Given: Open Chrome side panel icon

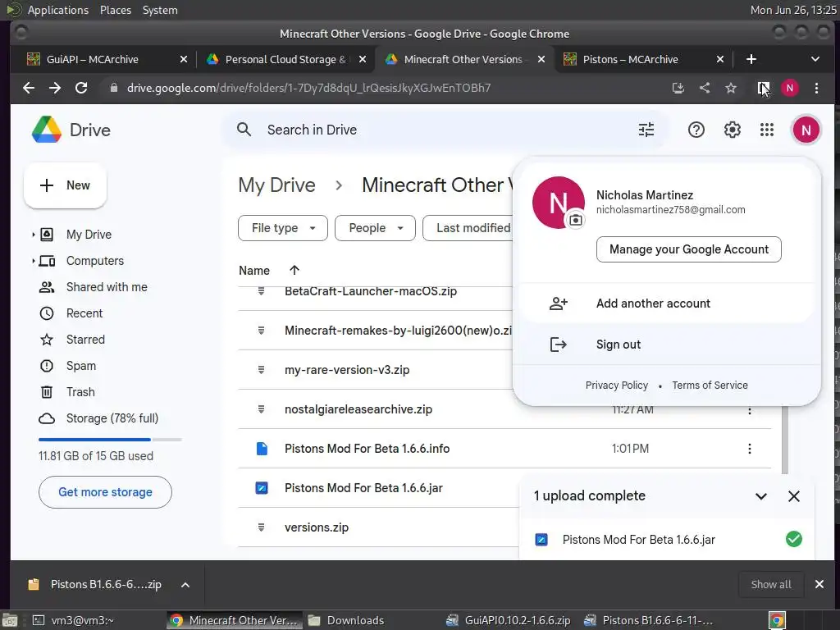Looking at the screenshot, I should [x=764, y=88].
